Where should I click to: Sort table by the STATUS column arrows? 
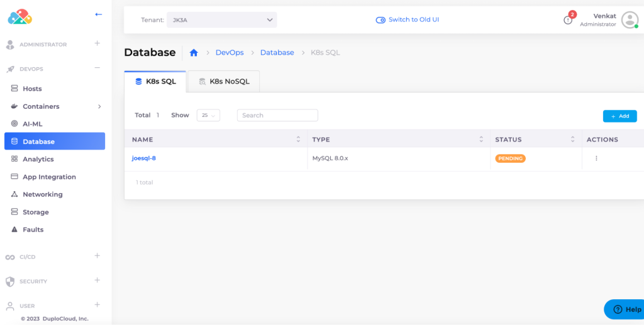572,140
